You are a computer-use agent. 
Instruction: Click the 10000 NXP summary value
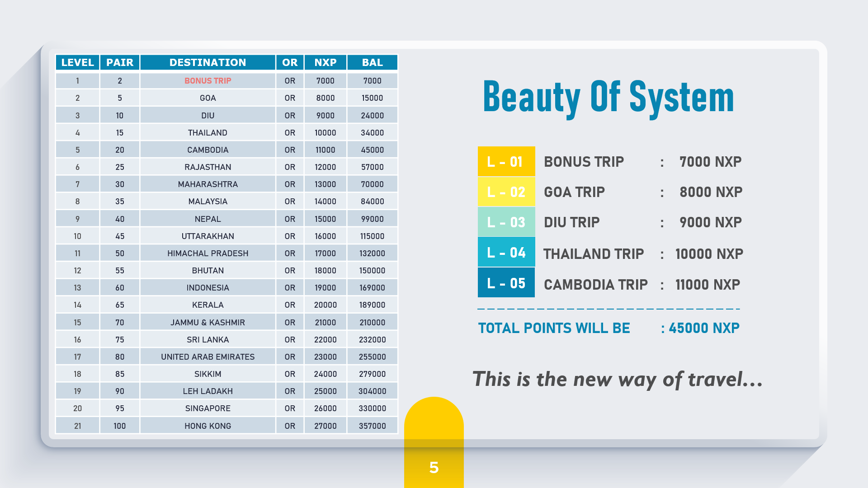(709, 254)
